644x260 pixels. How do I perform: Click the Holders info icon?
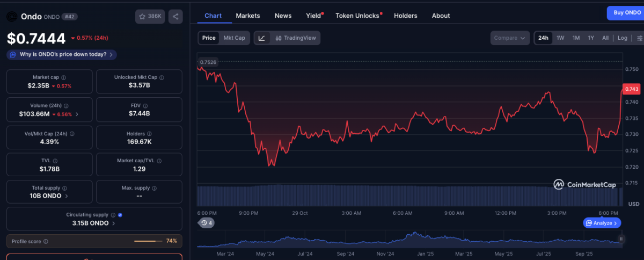click(x=149, y=134)
